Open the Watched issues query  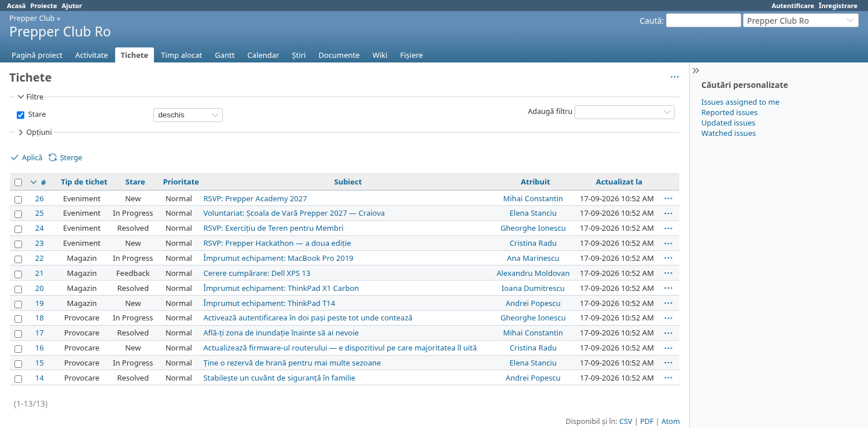[x=729, y=134]
